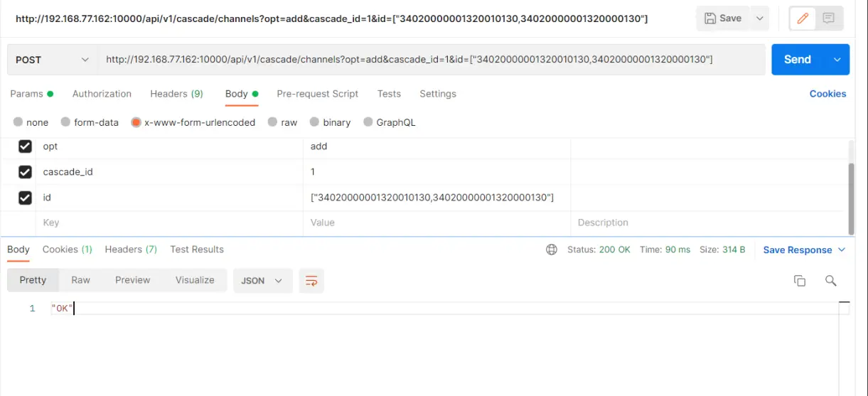Click the globe network icon
Viewport: 868px width, 396px height.
click(552, 250)
